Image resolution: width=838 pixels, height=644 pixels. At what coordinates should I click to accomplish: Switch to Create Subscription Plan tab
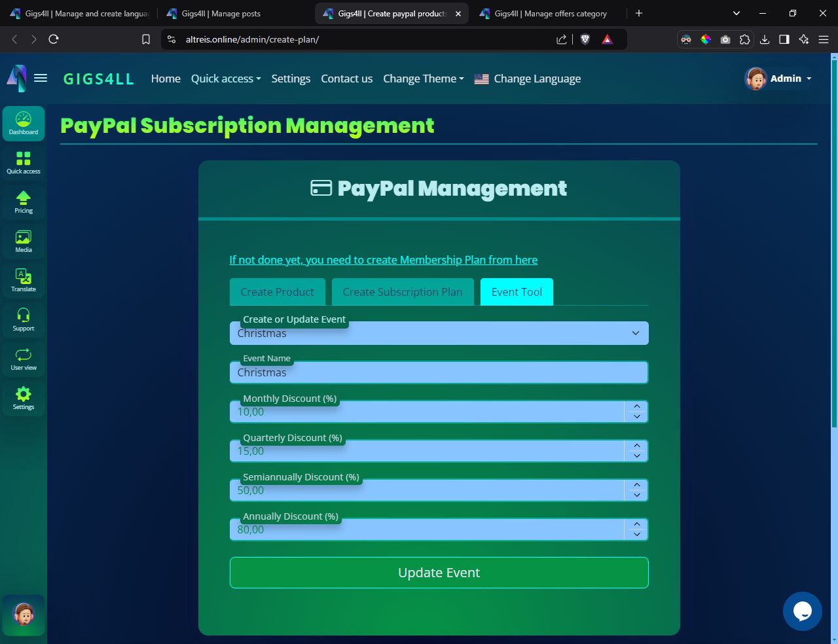[402, 292]
